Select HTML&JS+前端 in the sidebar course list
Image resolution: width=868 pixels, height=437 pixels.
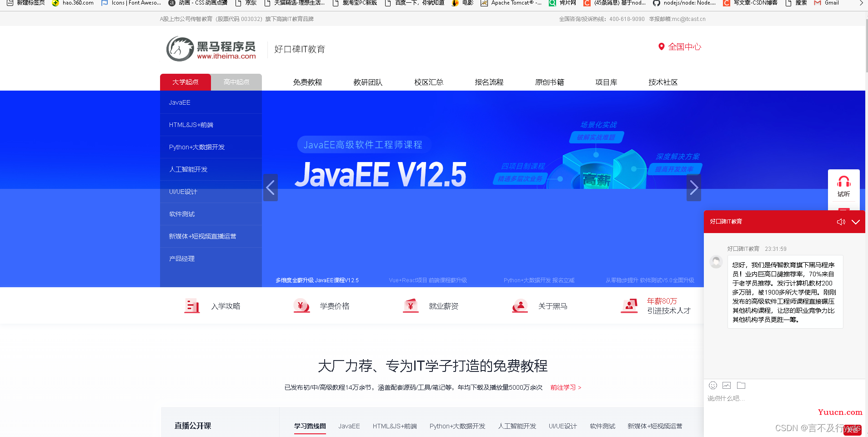[x=211, y=125]
